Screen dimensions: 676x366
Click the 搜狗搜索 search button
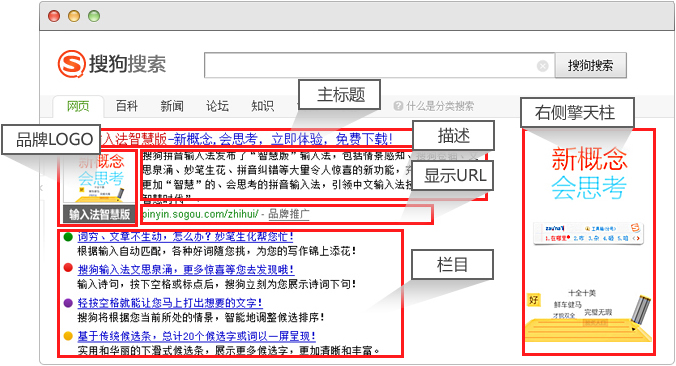(590, 66)
